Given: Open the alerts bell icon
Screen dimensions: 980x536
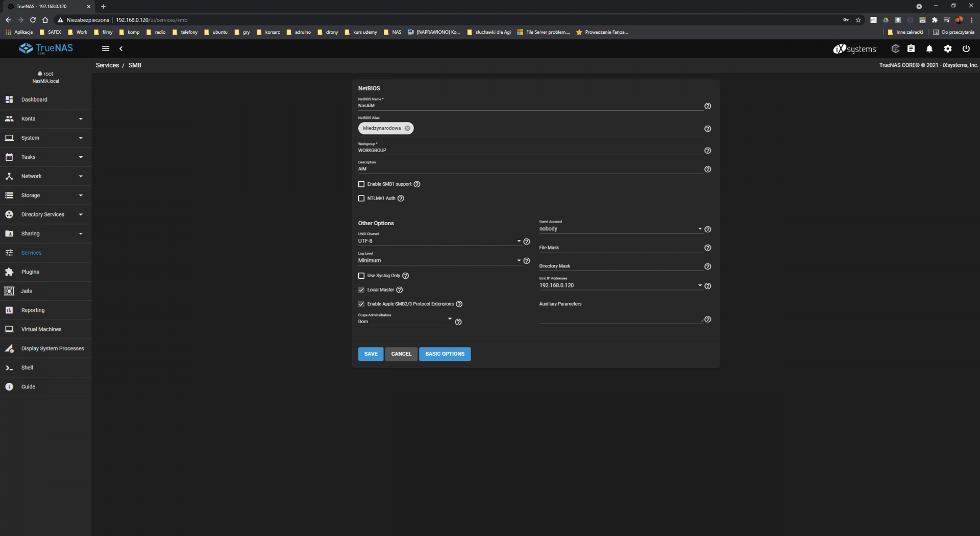Looking at the screenshot, I should point(929,48).
